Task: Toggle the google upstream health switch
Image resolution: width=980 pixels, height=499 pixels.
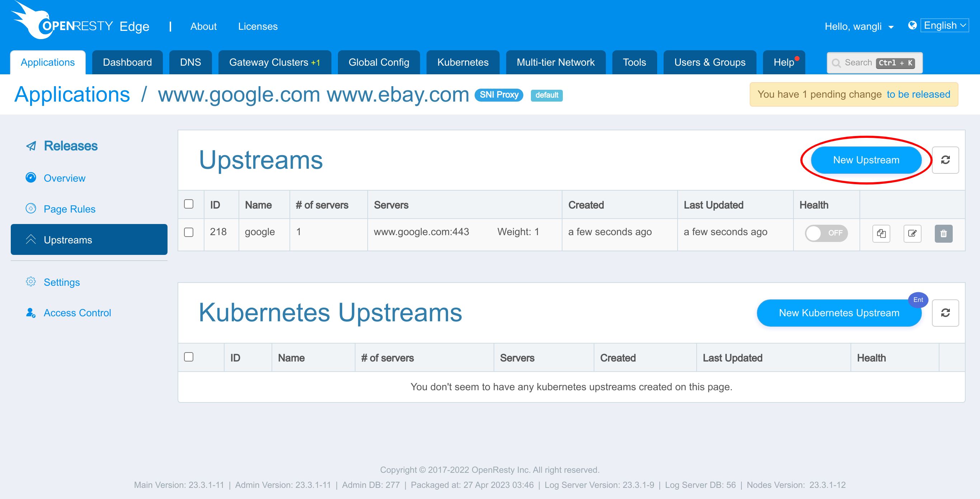Action: tap(826, 233)
